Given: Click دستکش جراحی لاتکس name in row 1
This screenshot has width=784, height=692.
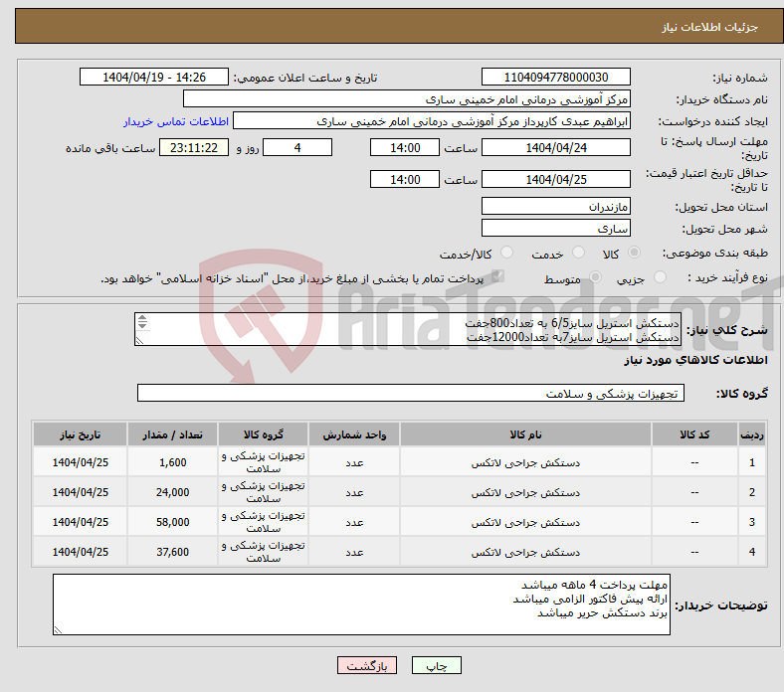Looking at the screenshot, I should (x=525, y=462).
